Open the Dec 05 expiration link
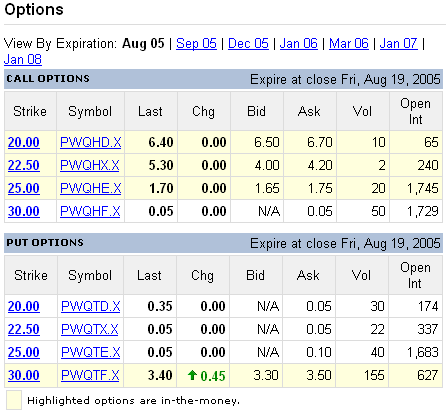446x413 pixels. click(248, 43)
